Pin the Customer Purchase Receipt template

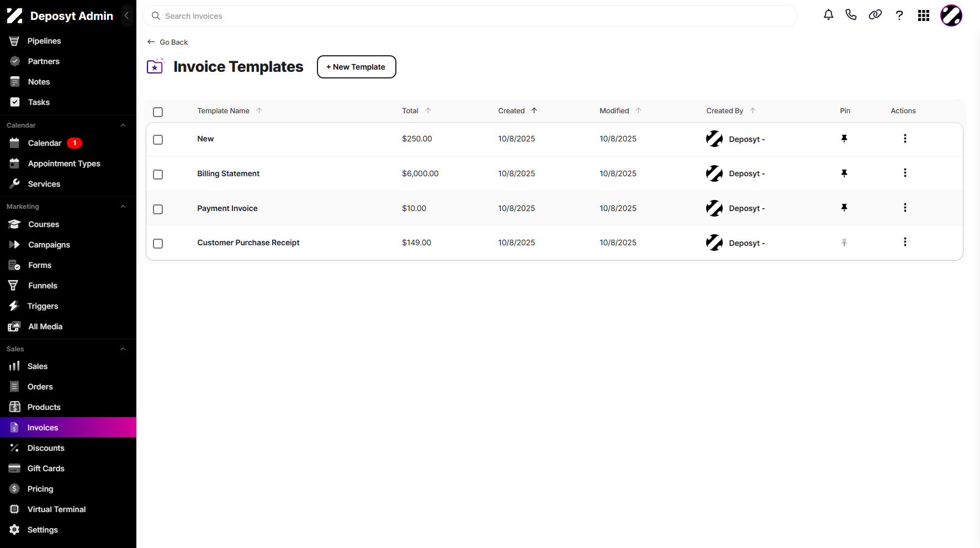(844, 243)
